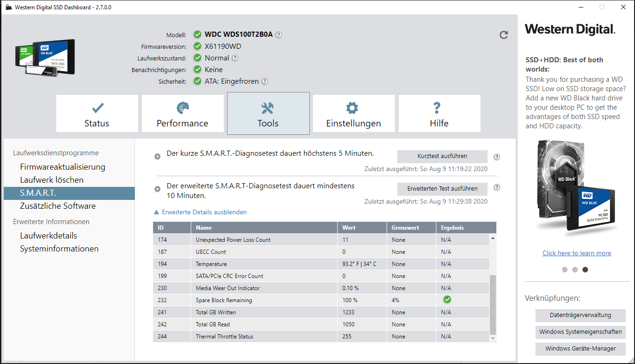Click green check in Spare Block Remaining row

(x=447, y=300)
